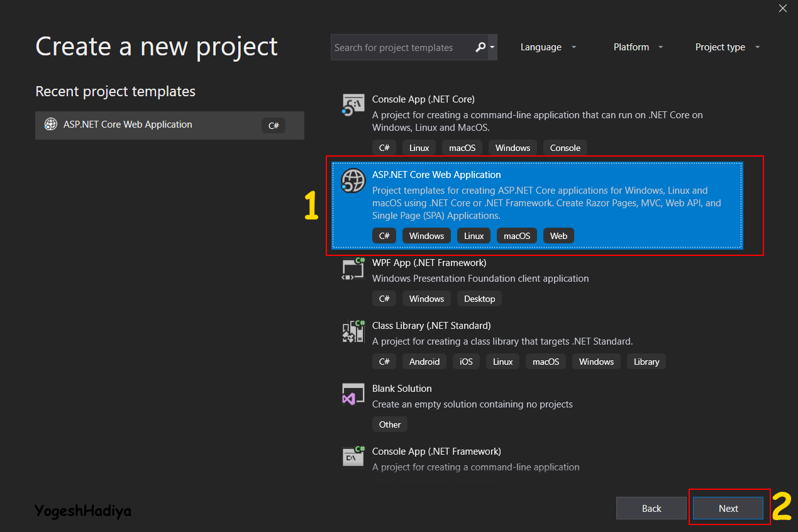
Task: Click the iOS tag under Class Library
Action: [x=466, y=362]
